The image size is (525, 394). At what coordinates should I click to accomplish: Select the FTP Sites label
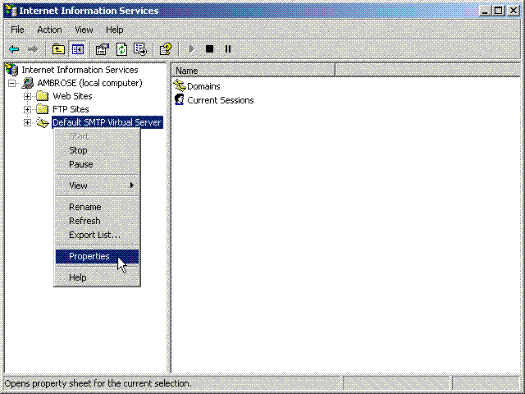click(71, 109)
